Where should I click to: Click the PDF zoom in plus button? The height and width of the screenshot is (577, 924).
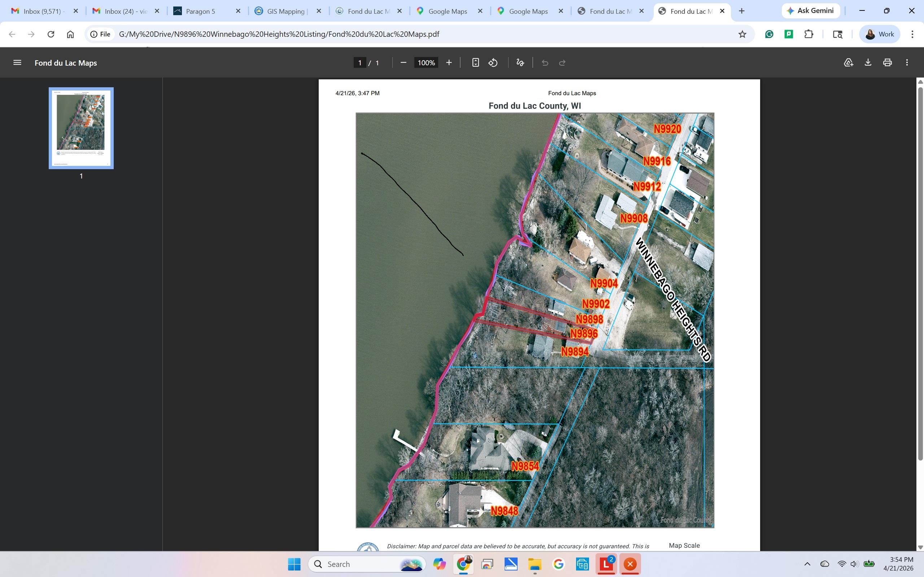pos(449,63)
